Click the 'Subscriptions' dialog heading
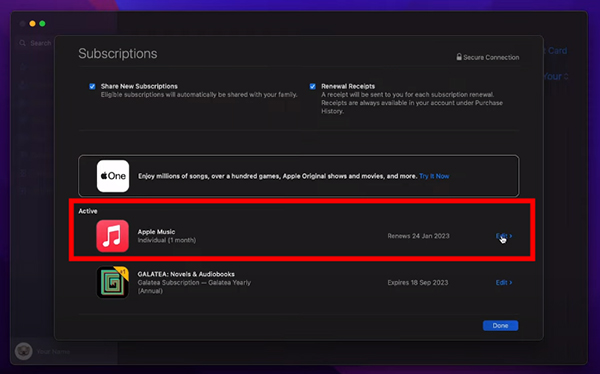Screen dimensions: 600x374 click(x=117, y=54)
